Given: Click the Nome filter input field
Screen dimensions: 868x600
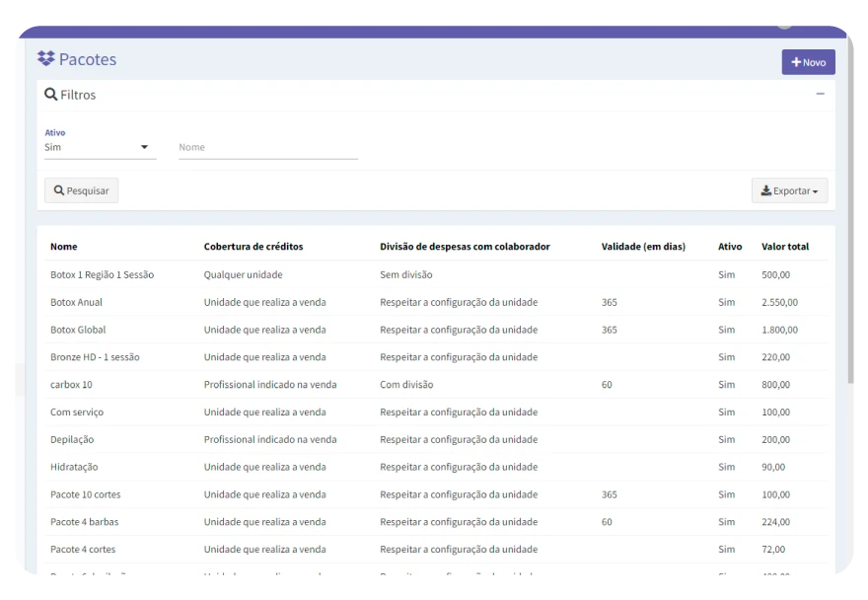Looking at the screenshot, I should [267, 147].
